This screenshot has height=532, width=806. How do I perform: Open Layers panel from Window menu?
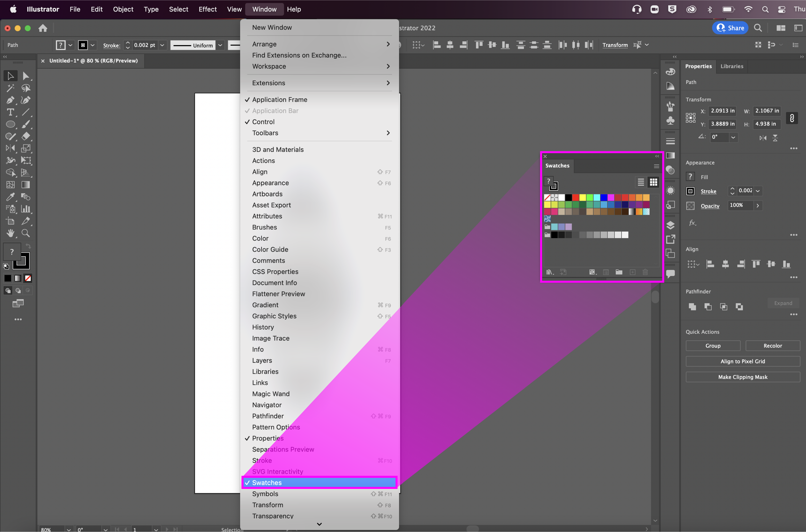coord(262,360)
